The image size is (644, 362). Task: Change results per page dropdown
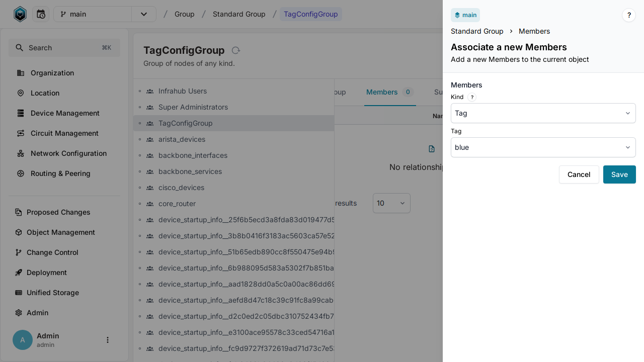click(x=391, y=203)
